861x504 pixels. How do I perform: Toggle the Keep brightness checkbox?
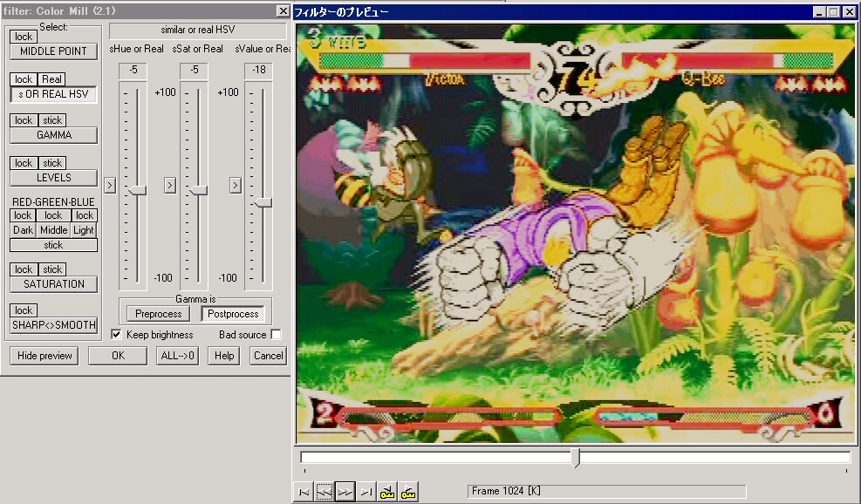tap(116, 334)
